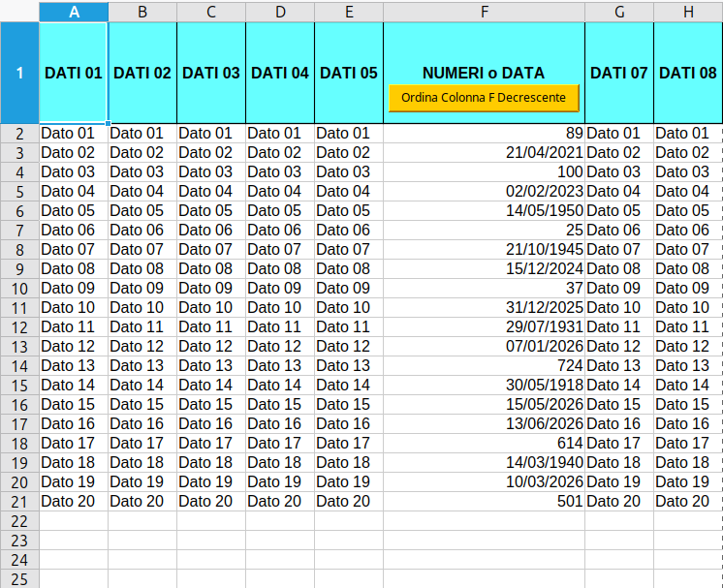This screenshot has height=588, width=723.
Task: Click the Ordina Colonna F Decrescente button
Action: 484,98
